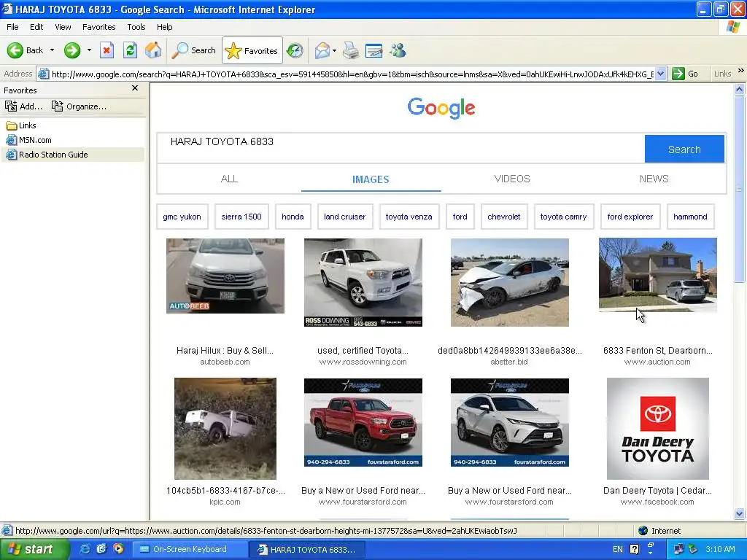Expand the Mail button dropdown arrow
This screenshot has height=560, width=747.
334,50
